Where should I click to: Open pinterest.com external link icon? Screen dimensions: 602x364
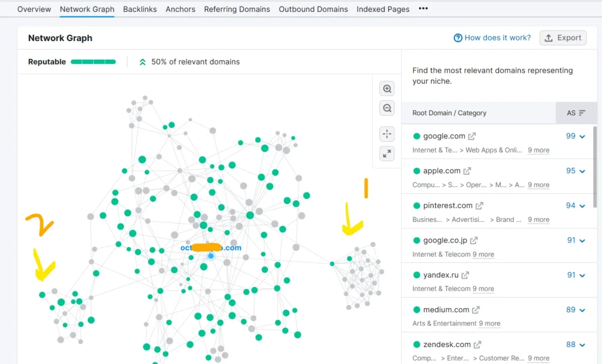pyautogui.click(x=479, y=205)
